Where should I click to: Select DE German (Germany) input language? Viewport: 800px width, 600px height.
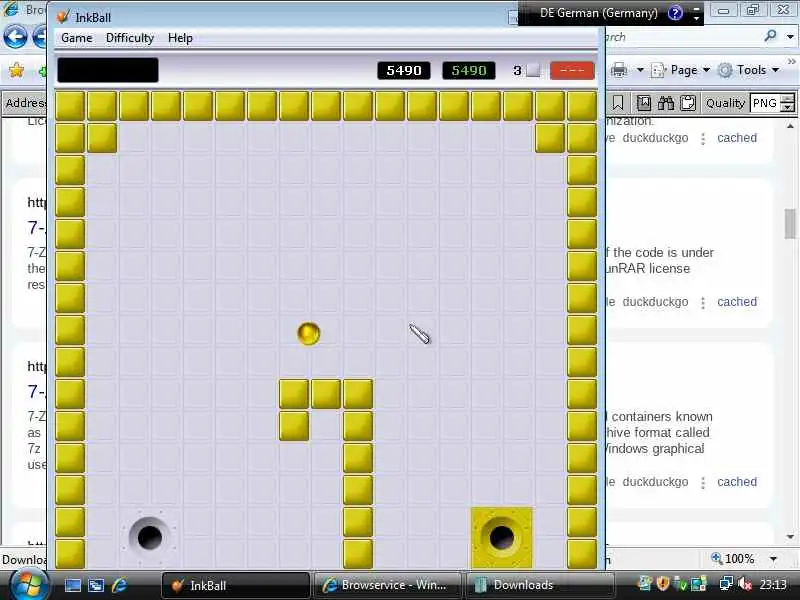[598, 13]
